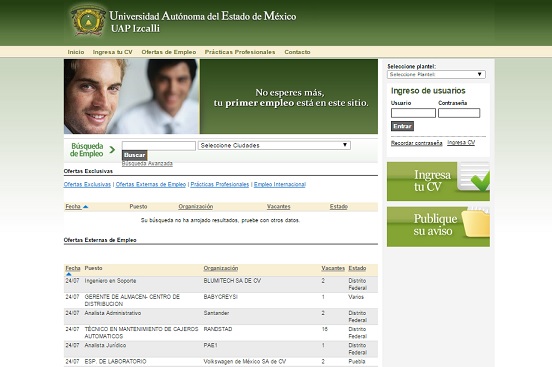
Task: Click BLUMITECH SA DE CV organization
Action: 232,281
